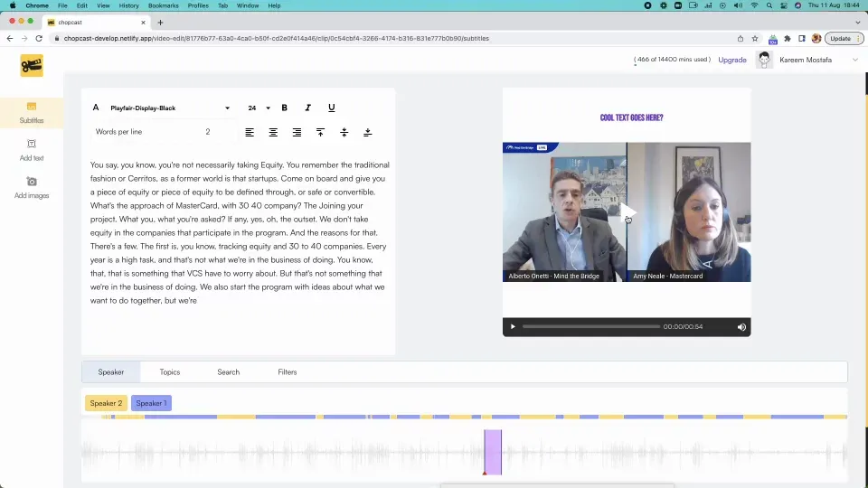The image size is (868, 488).
Task: Align subtitle text left
Action: [250, 132]
